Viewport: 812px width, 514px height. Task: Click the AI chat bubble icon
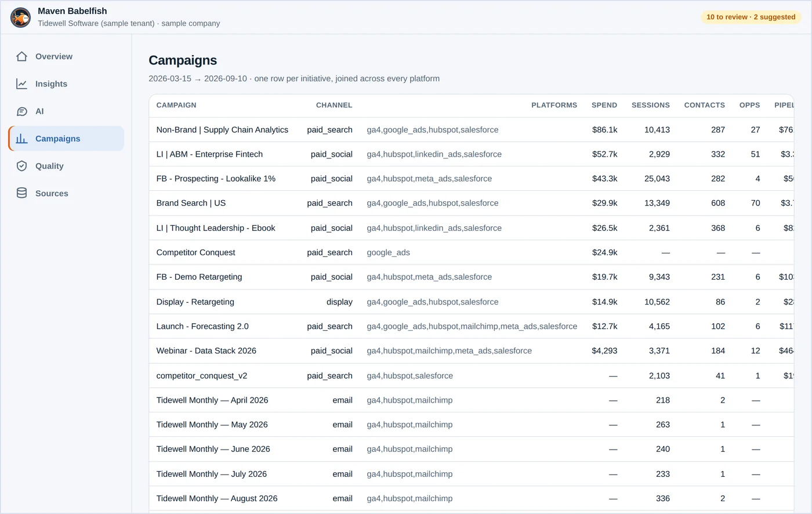tap(21, 111)
